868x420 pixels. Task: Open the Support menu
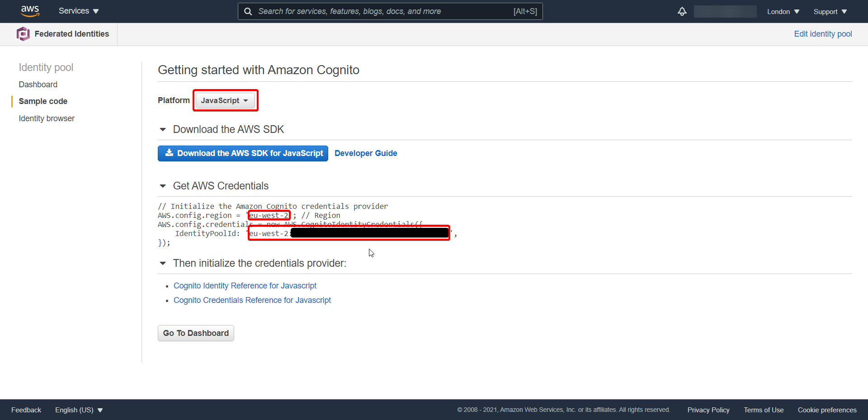tap(830, 11)
